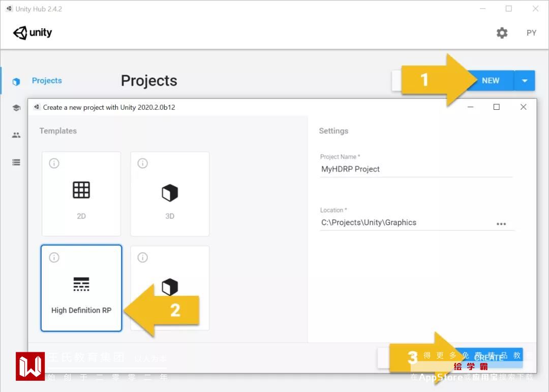Click the Unity logo in the header
The image size is (549, 392).
[33, 33]
